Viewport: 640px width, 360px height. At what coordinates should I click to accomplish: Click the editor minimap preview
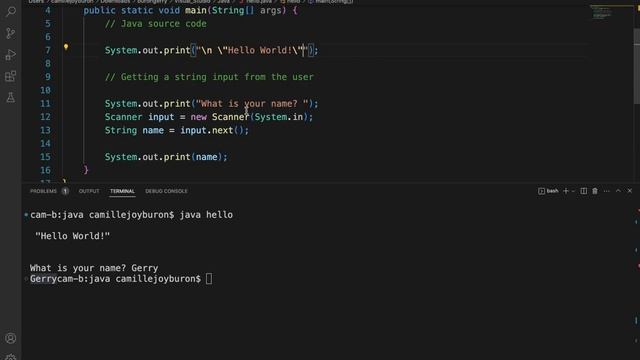(602, 12)
